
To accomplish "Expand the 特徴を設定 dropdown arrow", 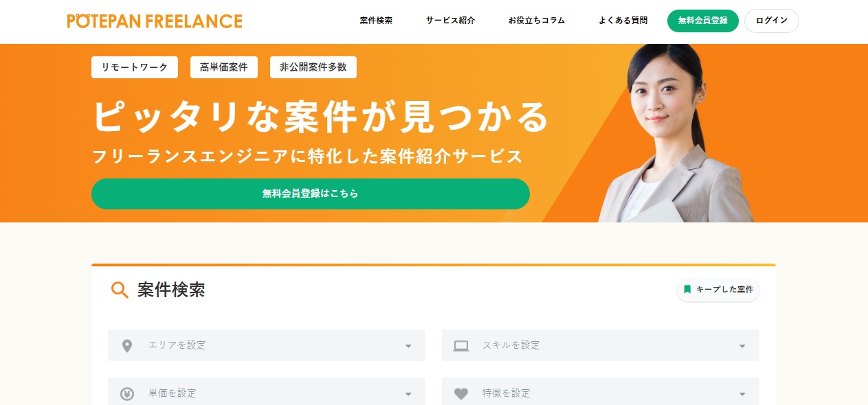I will (x=742, y=394).
